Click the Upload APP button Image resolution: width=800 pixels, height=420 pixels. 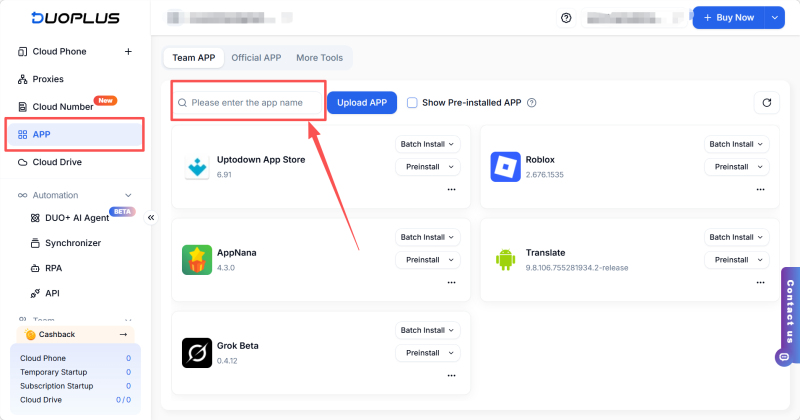[361, 102]
